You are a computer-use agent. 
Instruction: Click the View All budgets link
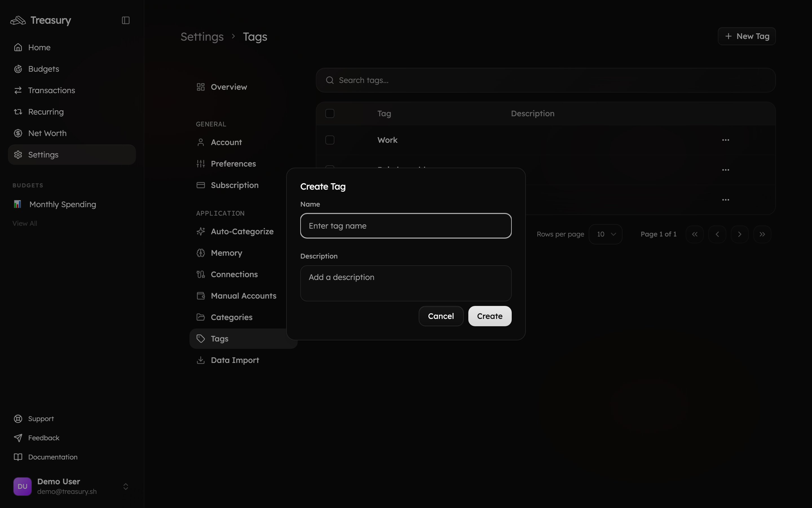coord(25,224)
